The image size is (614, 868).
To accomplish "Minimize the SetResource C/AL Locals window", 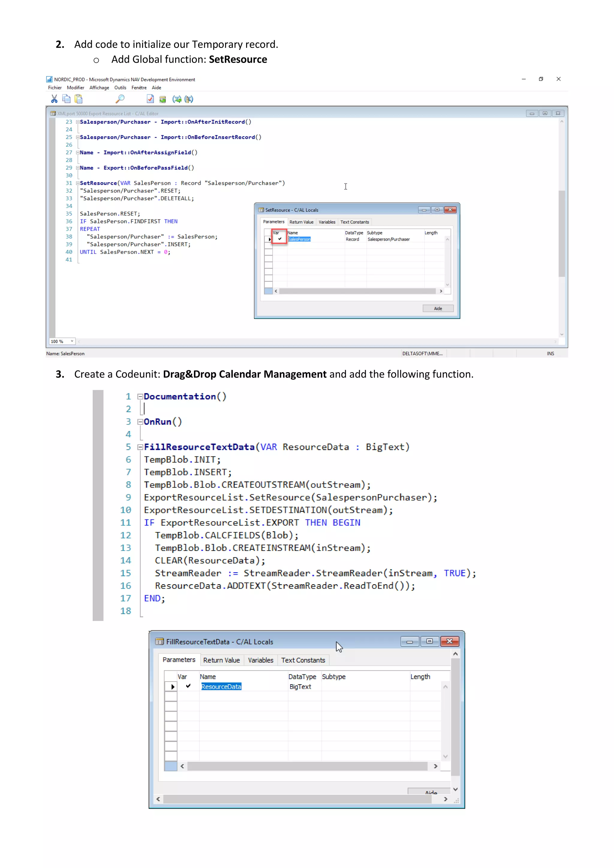I will [x=424, y=210].
